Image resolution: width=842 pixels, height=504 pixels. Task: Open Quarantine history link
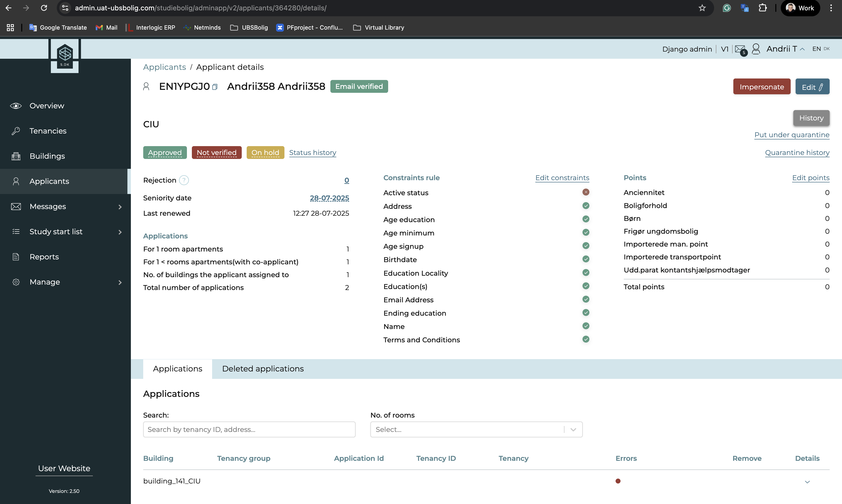coord(797,153)
